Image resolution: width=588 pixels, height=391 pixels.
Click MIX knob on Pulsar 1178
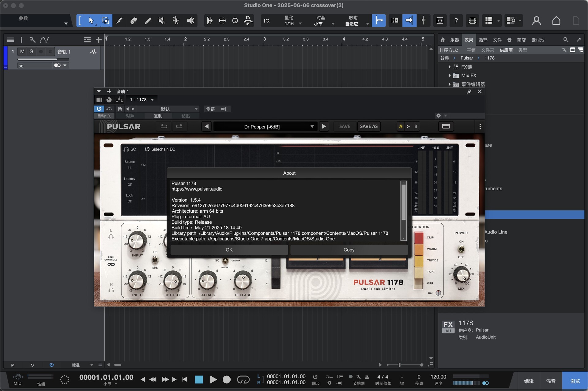coord(461,274)
